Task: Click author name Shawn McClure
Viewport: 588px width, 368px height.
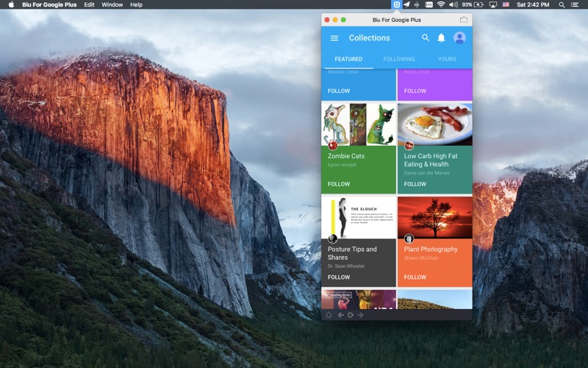Action: tap(420, 258)
